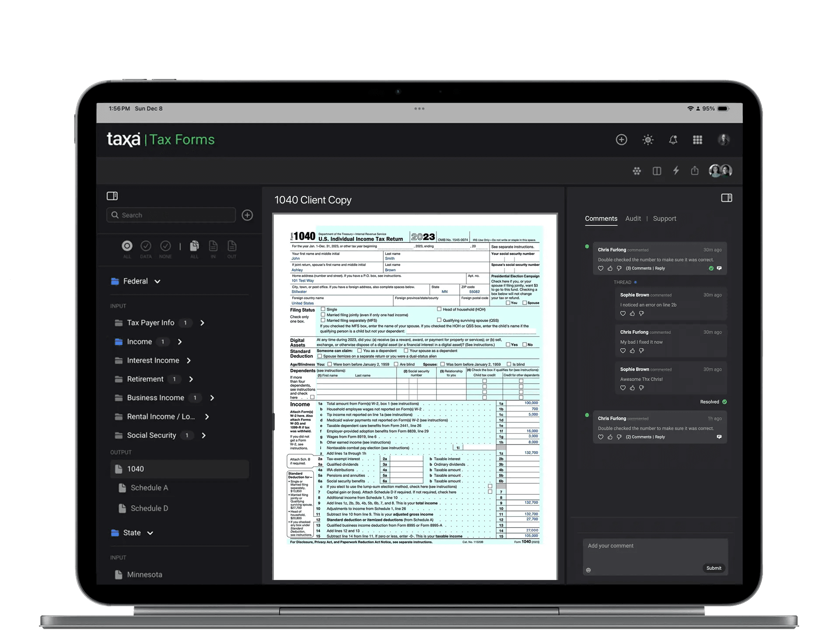This screenshot has width=840, height=630.
Task: Thumbs up the 1h ago Chris Furlong comment
Action: pyautogui.click(x=610, y=437)
